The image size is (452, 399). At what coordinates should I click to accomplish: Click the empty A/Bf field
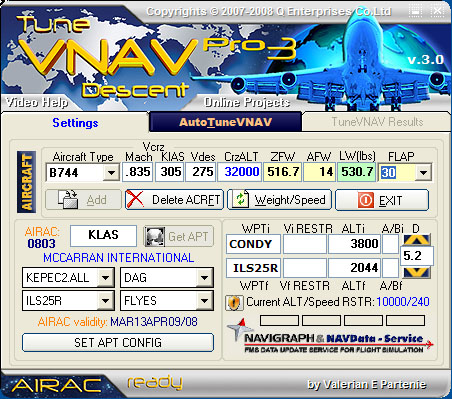[391, 268]
